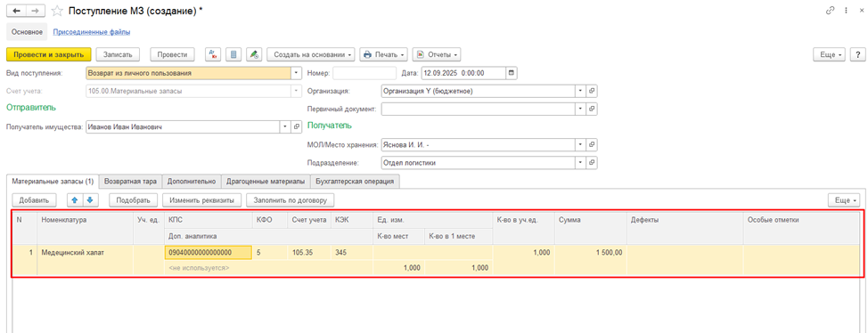Add document to favorites with star icon

click(x=56, y=11)
